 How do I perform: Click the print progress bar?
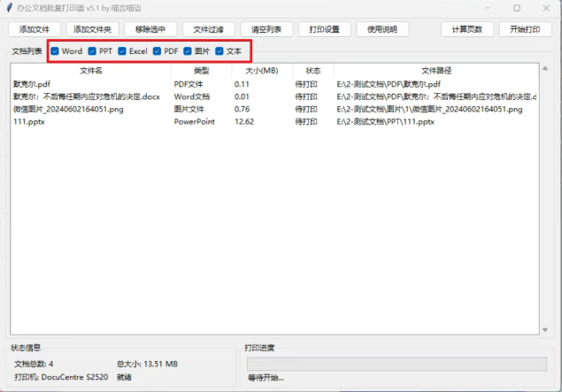click(396, 364)
